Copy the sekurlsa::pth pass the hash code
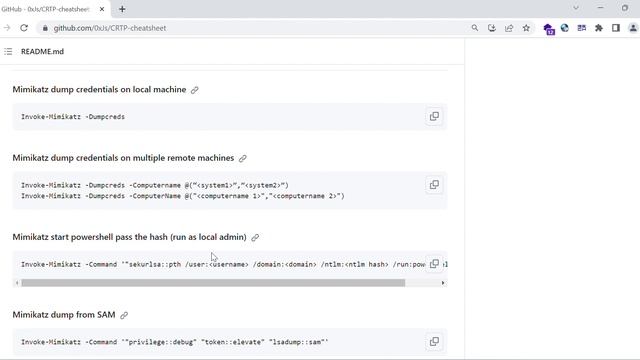640x360 pixels. 434,264
